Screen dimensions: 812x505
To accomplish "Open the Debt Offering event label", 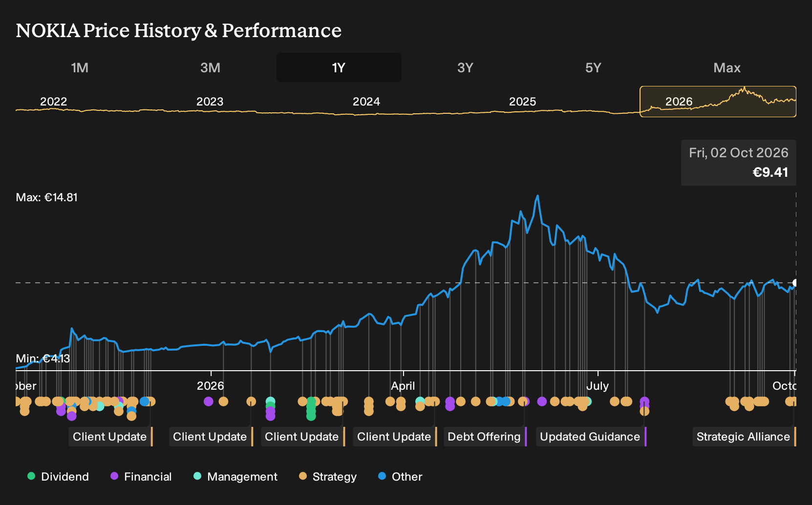I will tap(485, 437).
